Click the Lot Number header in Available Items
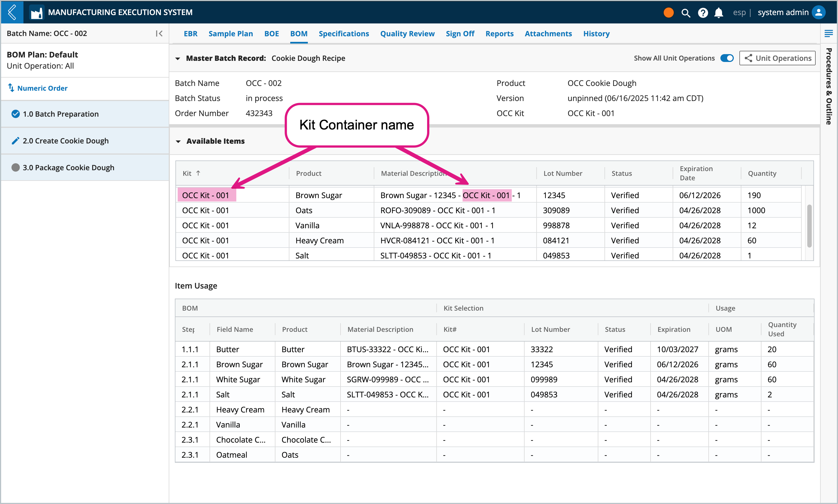 (x=563, y=173)
